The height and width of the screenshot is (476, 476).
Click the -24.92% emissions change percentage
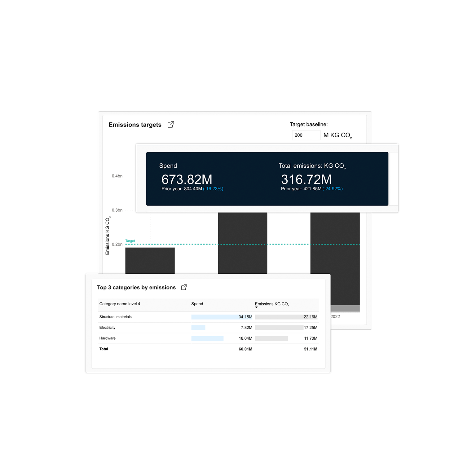coord(333,189)
